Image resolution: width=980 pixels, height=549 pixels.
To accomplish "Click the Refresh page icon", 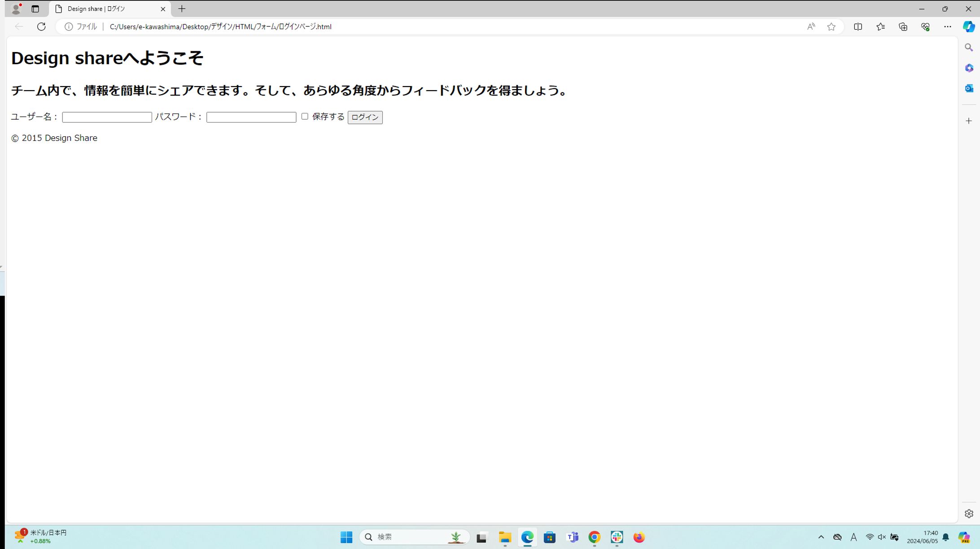I will tap(41, 26).
